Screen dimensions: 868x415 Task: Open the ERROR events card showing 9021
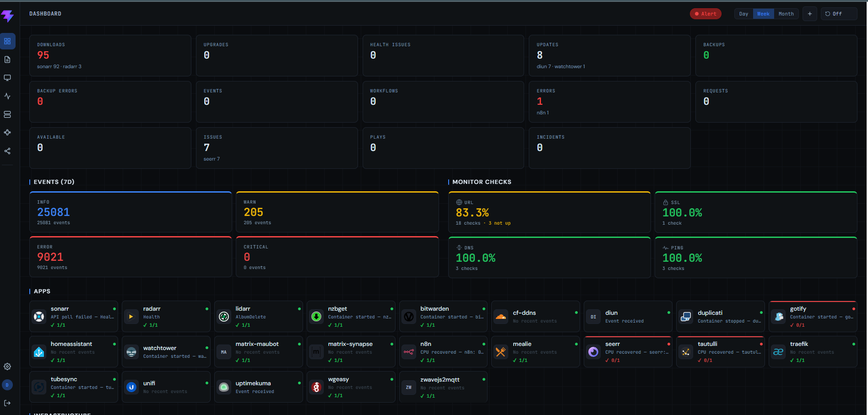(130, 257)
